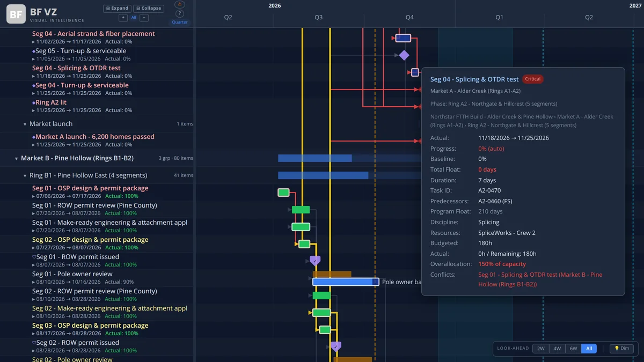Click the Seg 01 ROW permit issued shield marker
Screen dimensions: 644x362
click(x=315, y=261)
